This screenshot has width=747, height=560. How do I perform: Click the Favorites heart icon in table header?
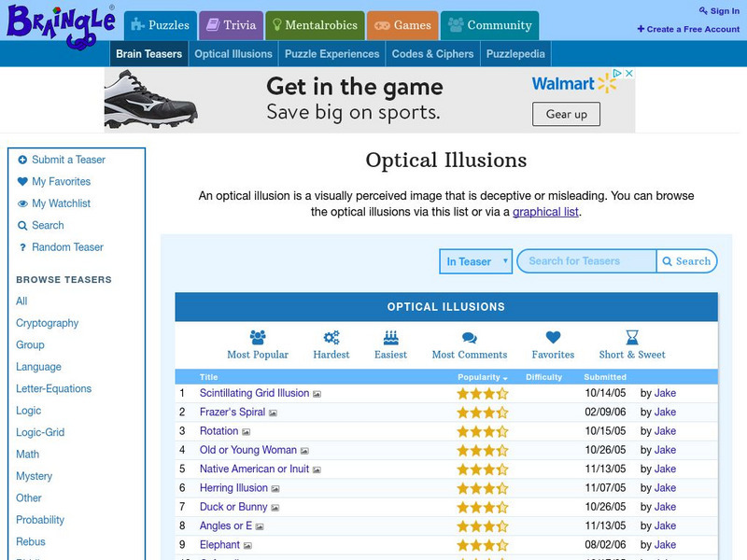click(553, 337)
